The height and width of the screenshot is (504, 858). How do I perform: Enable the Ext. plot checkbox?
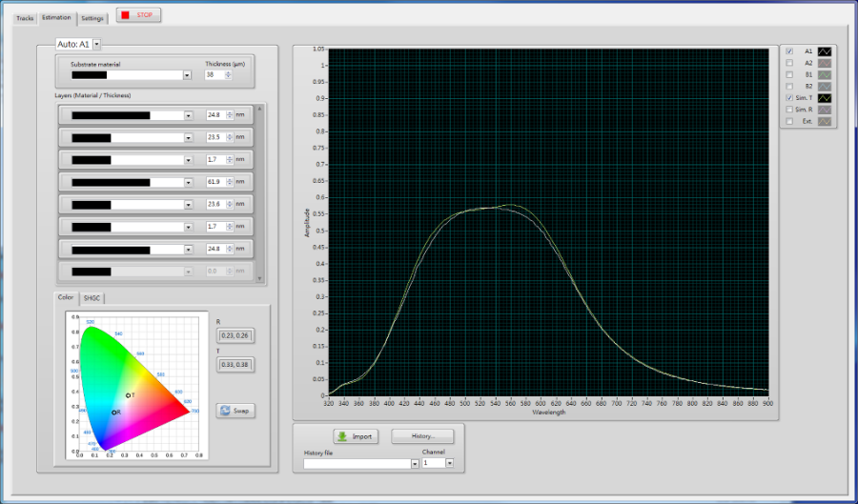tap(789, 121)
